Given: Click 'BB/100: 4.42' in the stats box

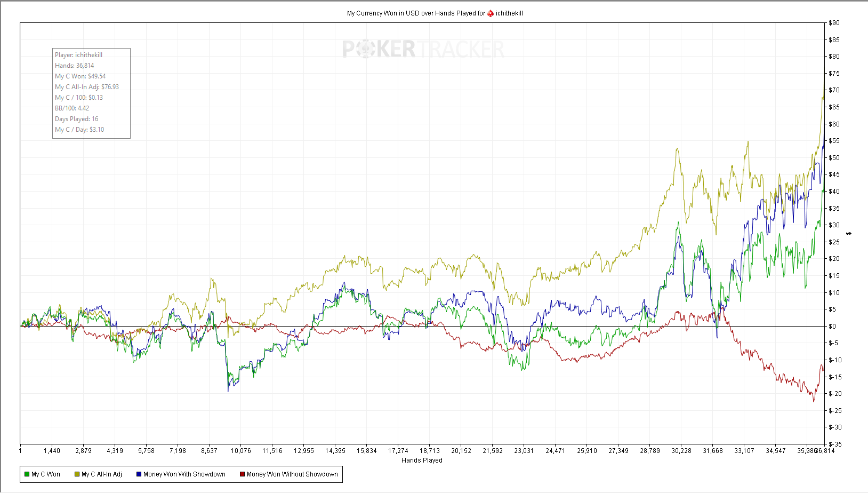Looking at the screenshot, I should 72,108.
